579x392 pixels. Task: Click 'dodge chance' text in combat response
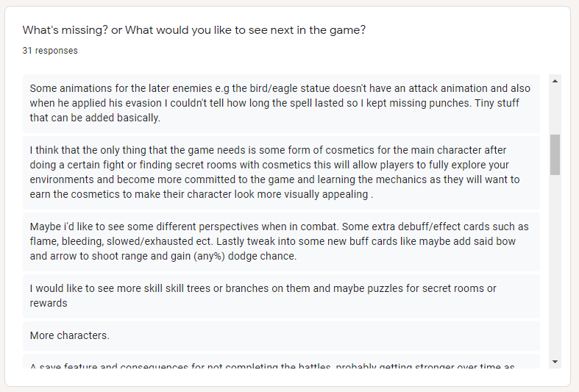(x=261, y=256)
